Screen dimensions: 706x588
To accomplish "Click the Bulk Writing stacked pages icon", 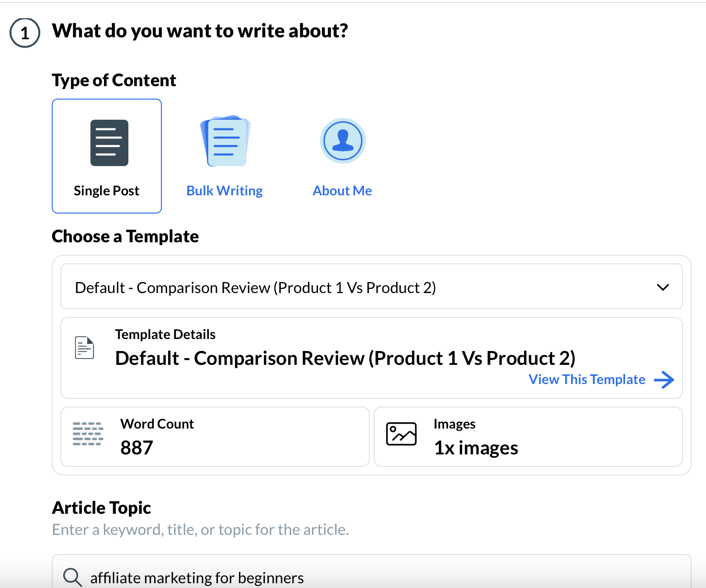I will pos(225,141).
